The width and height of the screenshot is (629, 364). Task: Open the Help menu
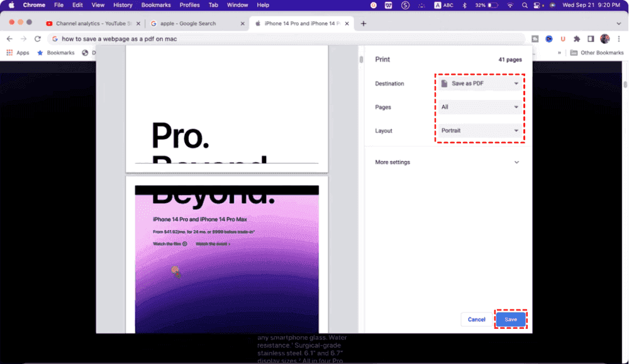pyautogui.click(x=263, y=5)
